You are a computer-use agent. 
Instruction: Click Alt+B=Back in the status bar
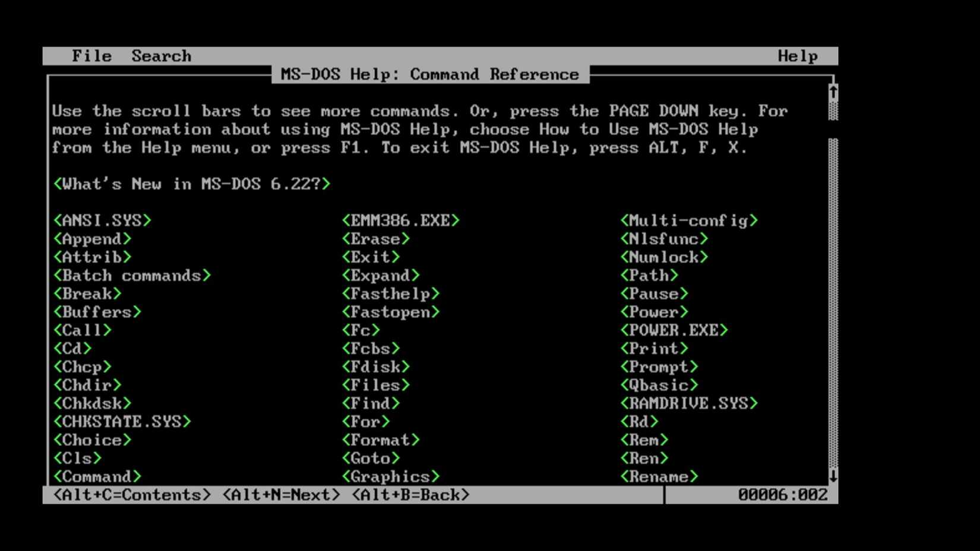click(410, 494)
